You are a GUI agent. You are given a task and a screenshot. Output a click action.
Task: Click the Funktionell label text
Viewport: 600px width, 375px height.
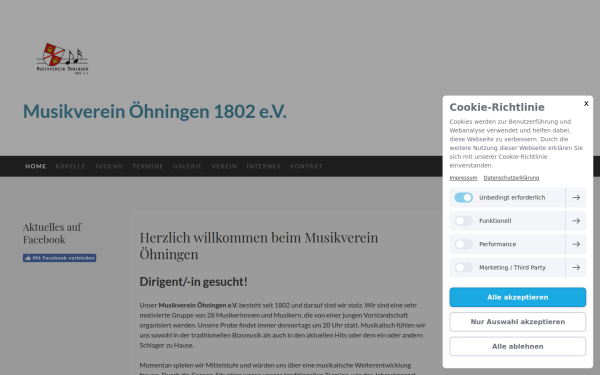click(x=495, y=221)
